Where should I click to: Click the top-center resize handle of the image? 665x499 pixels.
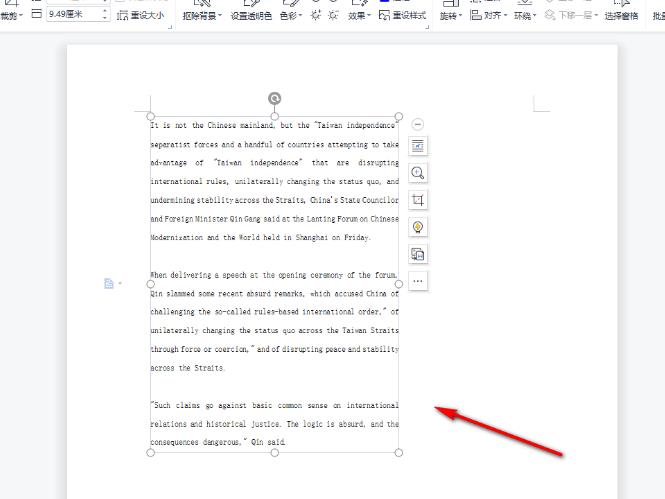coord(275,116)
